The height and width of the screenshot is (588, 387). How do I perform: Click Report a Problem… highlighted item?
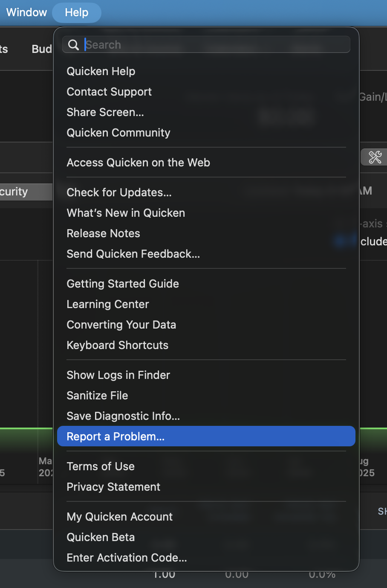pyautogui.click(x=206, y=436)
